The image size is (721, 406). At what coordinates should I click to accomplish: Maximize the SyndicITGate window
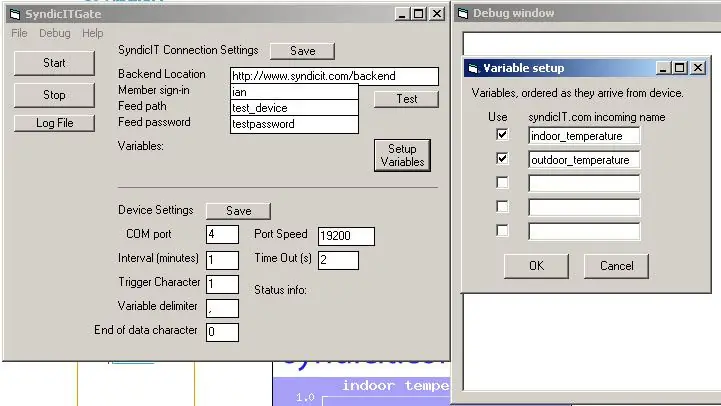pos(419,14)
